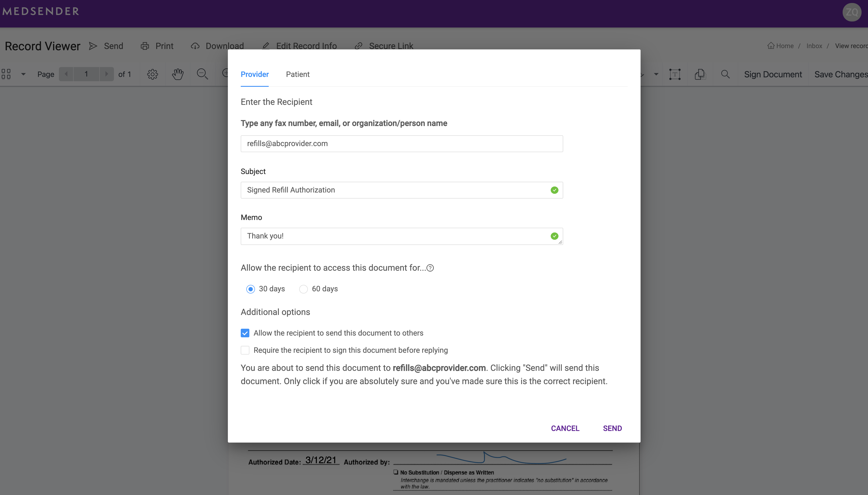Switch to the Patient tab
The image size is (868, 495).
[298, 74]
